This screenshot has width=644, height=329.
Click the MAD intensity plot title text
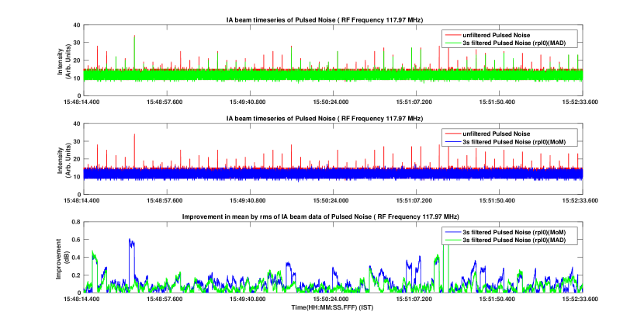pyautogui.click(x=324, y=19)
